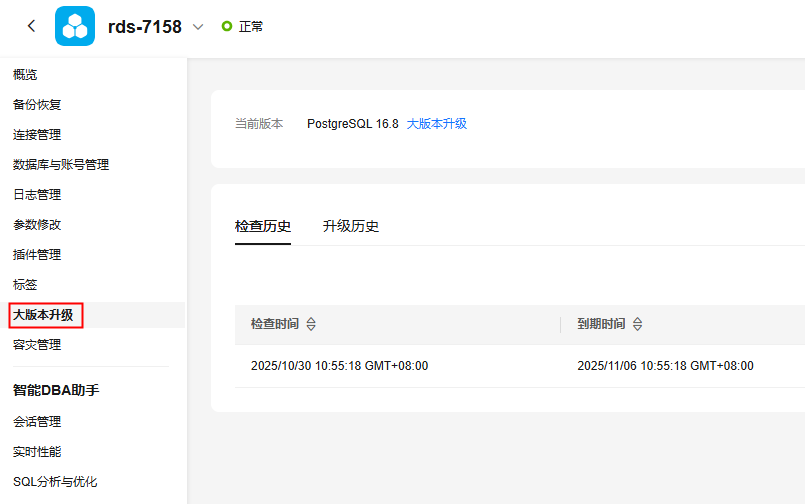Select the 检查历史 tab
This screenshot has width=805, height=504.
[x=263, y=226]
